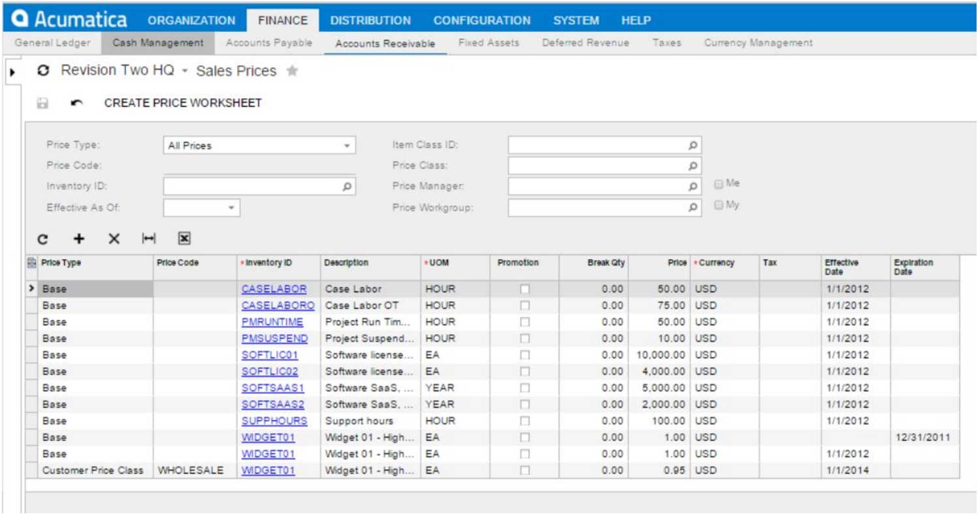Switch to the Fixed Assets tab

[489, 43]
